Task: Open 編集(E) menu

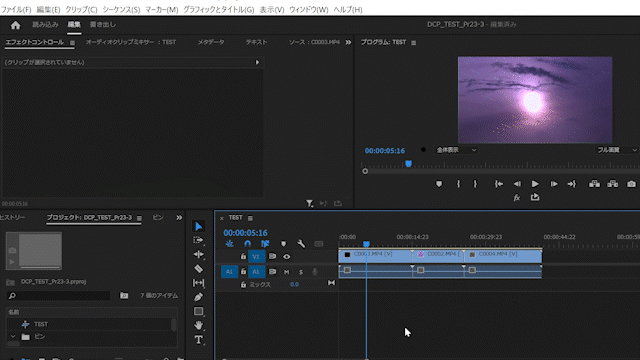Action: tap(48, 9)
